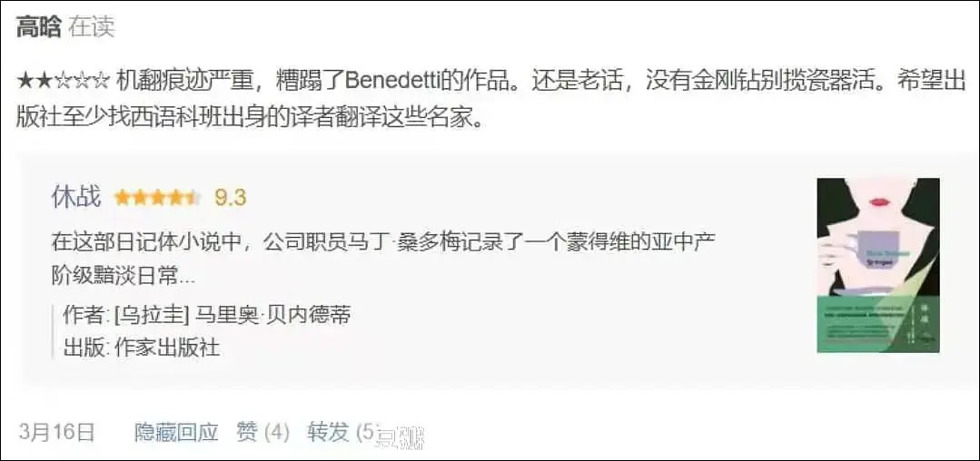Open the book title 休战
This screenshot has width=980, height=461.
(76, 198)
